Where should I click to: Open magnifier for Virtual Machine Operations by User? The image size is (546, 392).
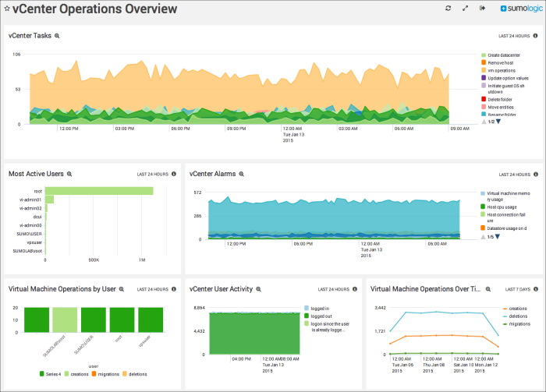[x=122, y=288]
